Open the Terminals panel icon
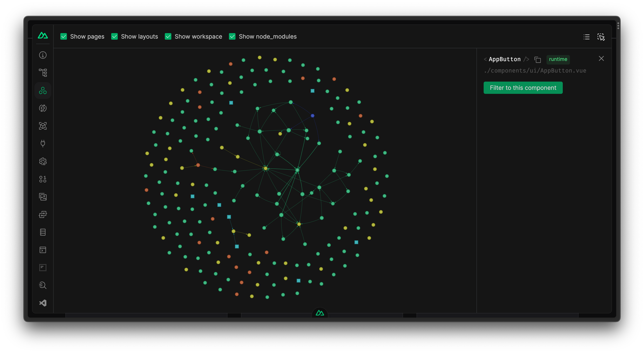Viewport: 644px width, 353px height. tap(43, 250)
